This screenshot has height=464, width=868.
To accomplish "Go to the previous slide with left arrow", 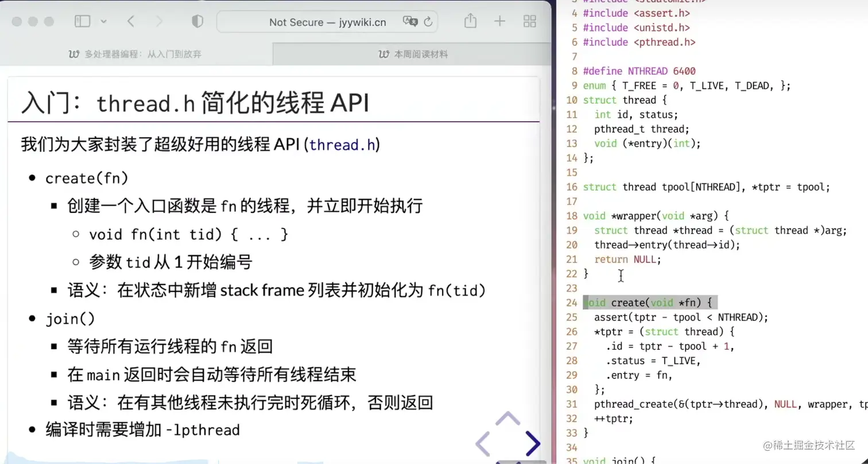I will point(483,443).
